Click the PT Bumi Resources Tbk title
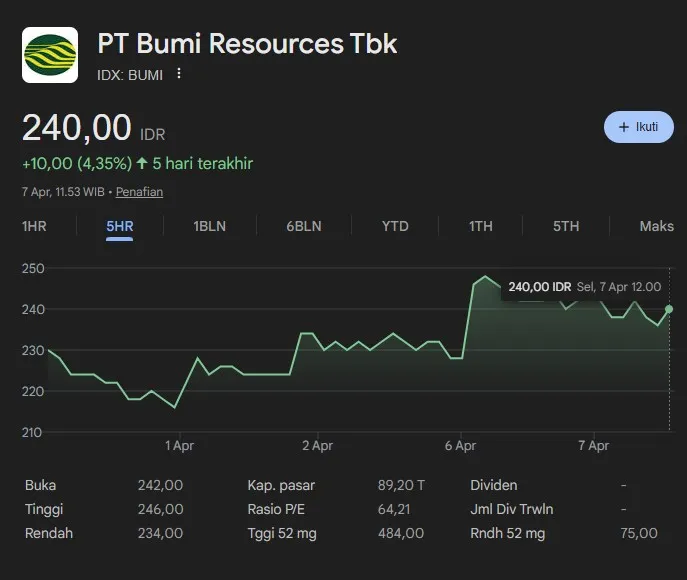The width and height of the screenshot is (687, 580). (247, 43)
